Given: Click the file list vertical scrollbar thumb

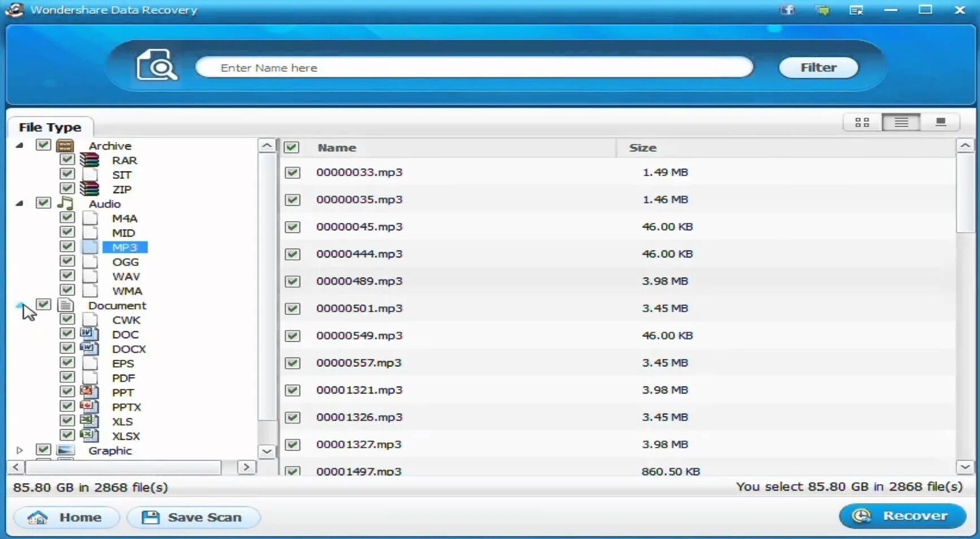Looking at the screenshot, I should [x=965, y=194].
